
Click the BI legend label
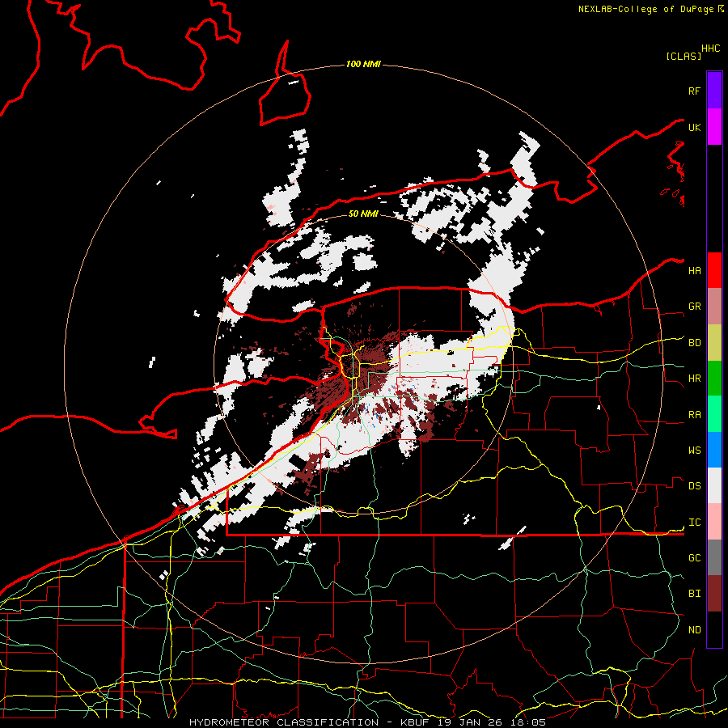tap(694, 594)
